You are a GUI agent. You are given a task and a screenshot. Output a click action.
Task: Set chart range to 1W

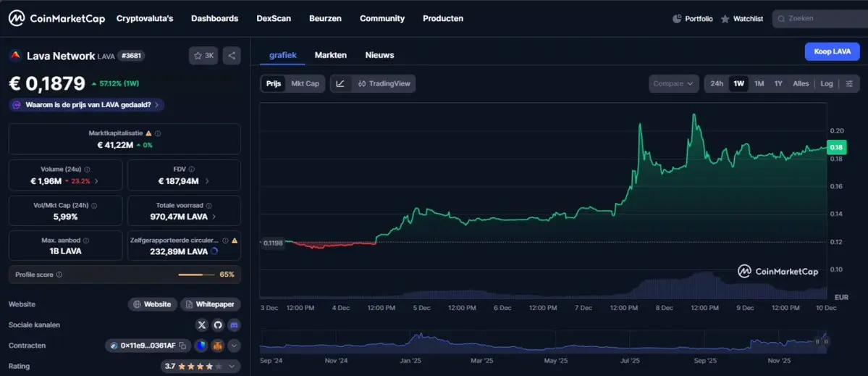pos(738,83)
